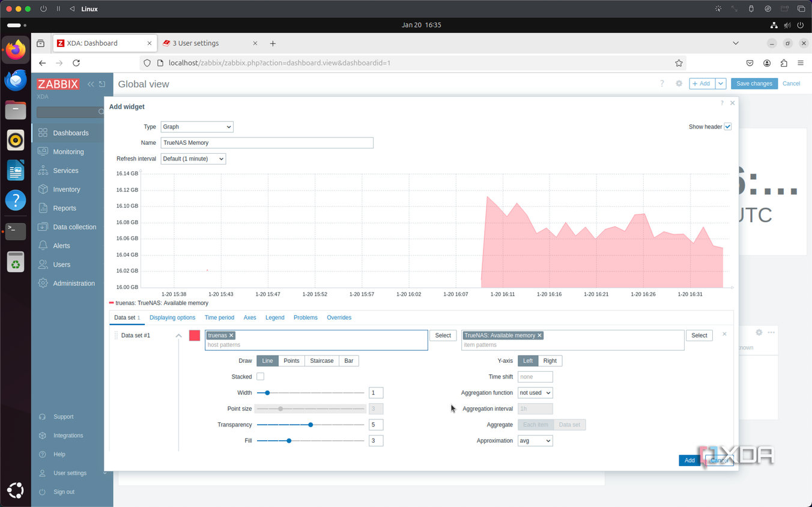The image size is (812, 507).
Task: Open the Approximation dropdown
Action: (535, 441)
